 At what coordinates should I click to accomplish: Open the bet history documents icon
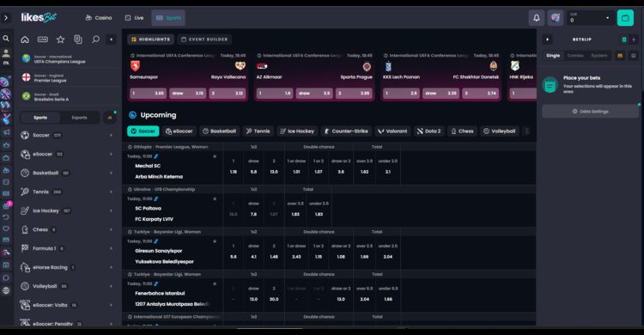coord(78,40)
